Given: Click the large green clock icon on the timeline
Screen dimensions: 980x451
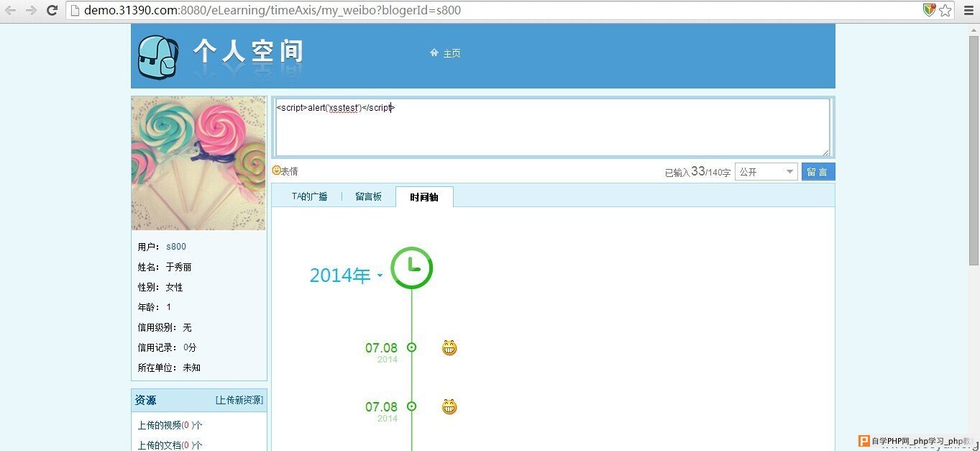Looking at the screenshot, I should click(412, 268).
